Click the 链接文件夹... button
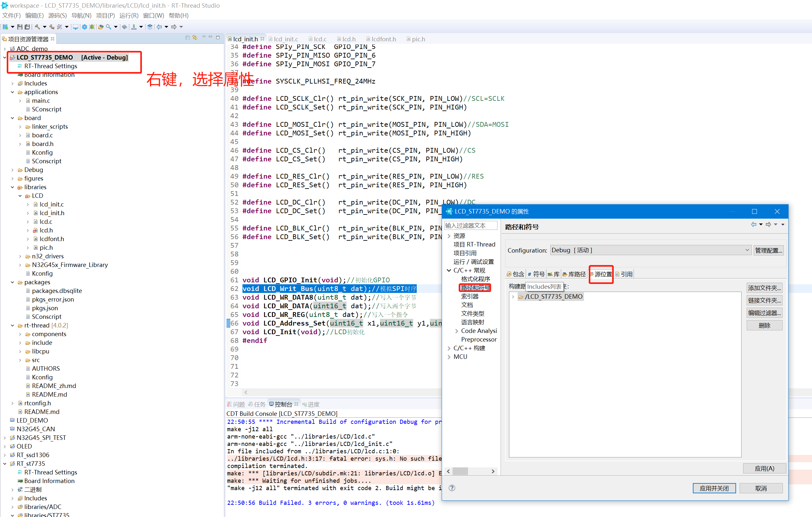Viewport: 812px width, 517px height. coord(764,301)
